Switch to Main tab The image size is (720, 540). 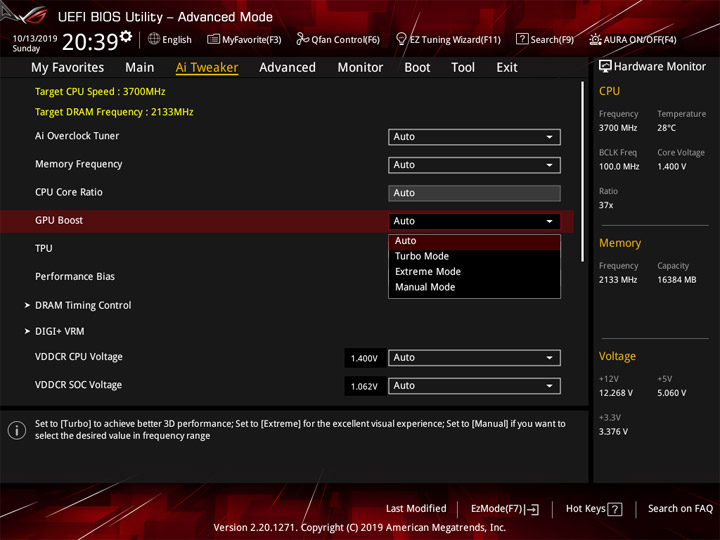click(x=140, y=68)
